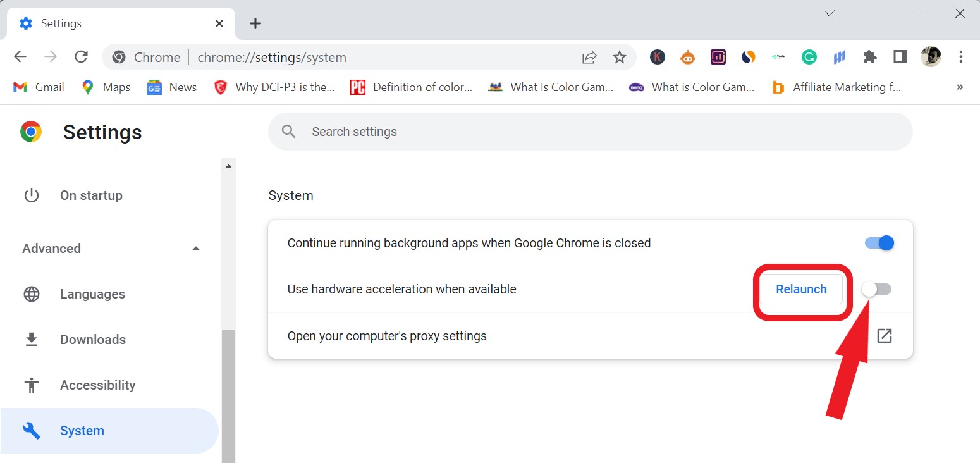Click the Extensions puzzle icon
The image size is (980, 463).
point(869,57)
